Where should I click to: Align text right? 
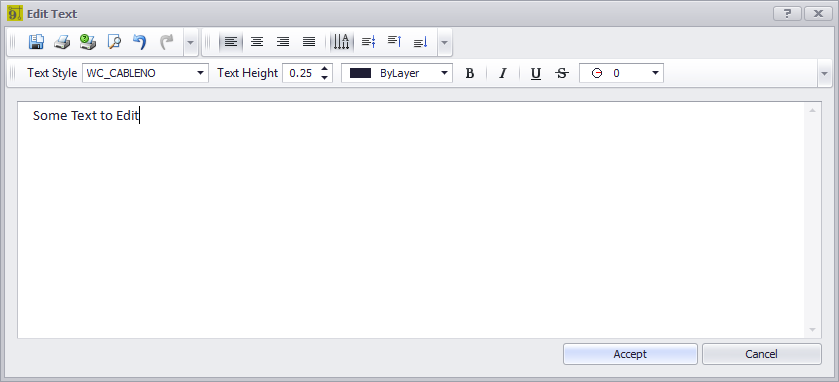pos(283,42)
